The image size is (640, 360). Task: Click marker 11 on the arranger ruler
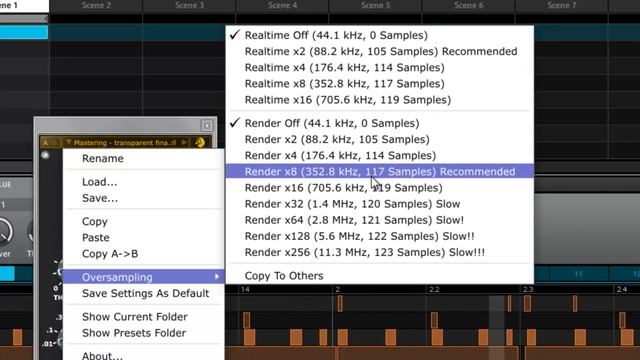(x=578, y=274)
